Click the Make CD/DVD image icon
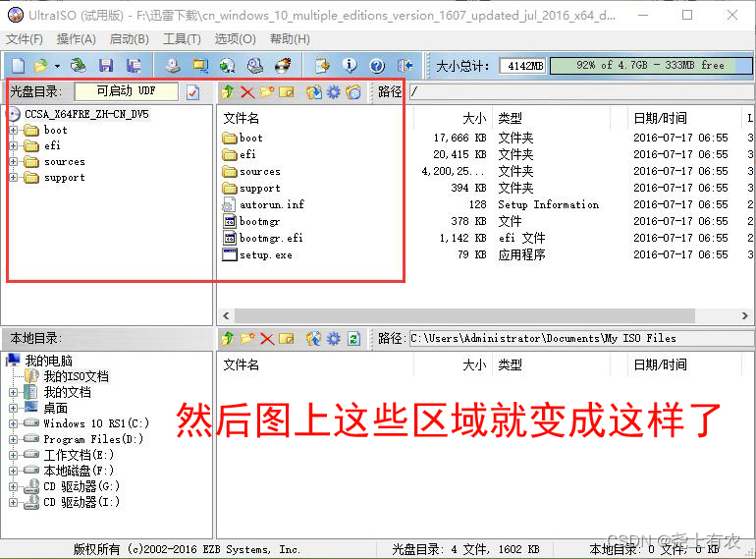The width and height of the screenshot is (756, 559). click(x=173, y=65)
